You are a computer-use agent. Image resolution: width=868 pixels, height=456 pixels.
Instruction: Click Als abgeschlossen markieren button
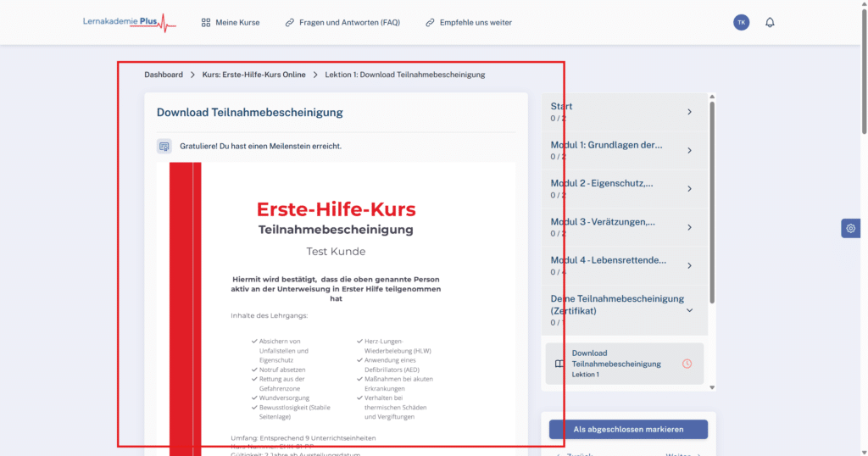click(628, 430)
